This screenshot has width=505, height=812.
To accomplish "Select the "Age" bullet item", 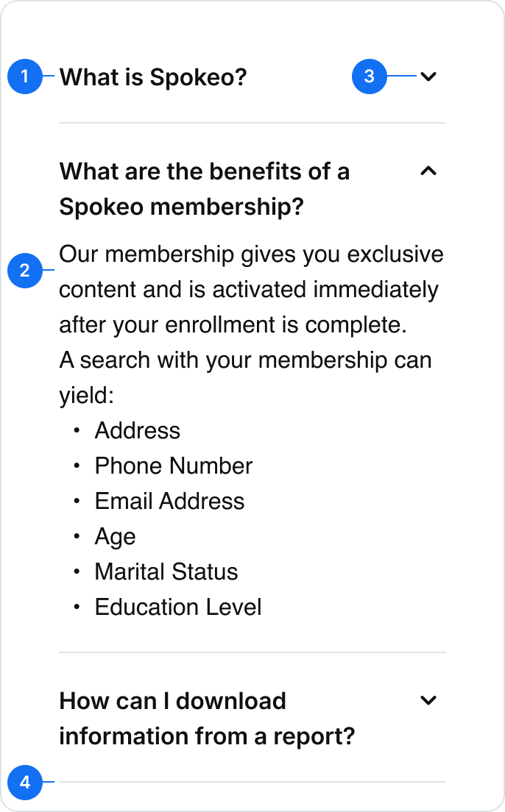I will point(115,536).
